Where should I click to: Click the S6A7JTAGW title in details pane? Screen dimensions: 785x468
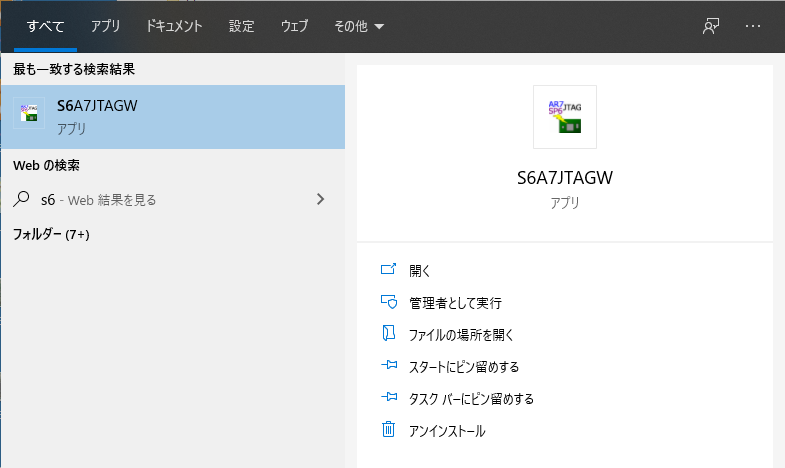pyautogui.click(x=564, y=178)
